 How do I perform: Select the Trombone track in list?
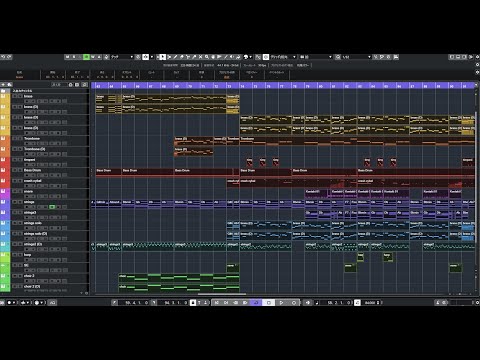pos(32,139)
